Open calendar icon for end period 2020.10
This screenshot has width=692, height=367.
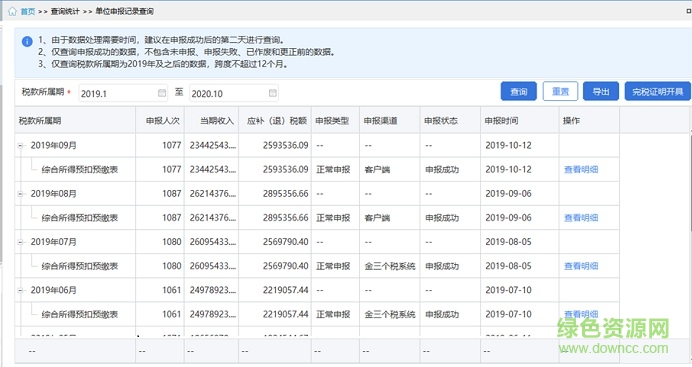[x=273, y=93]
